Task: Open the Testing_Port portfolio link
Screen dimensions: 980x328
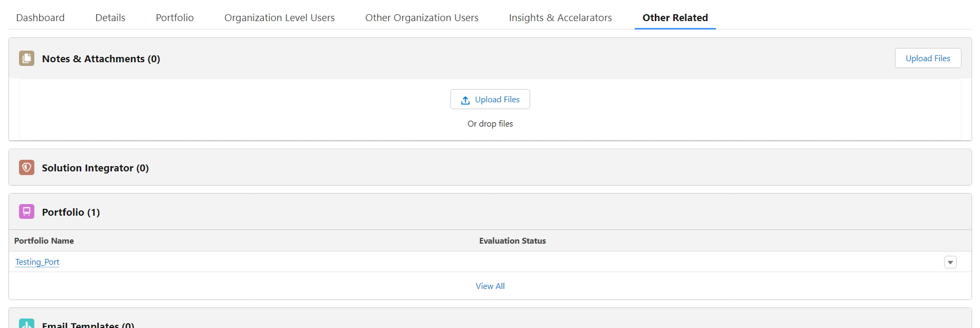Action: pyautogui.click(x=37, y=262)
